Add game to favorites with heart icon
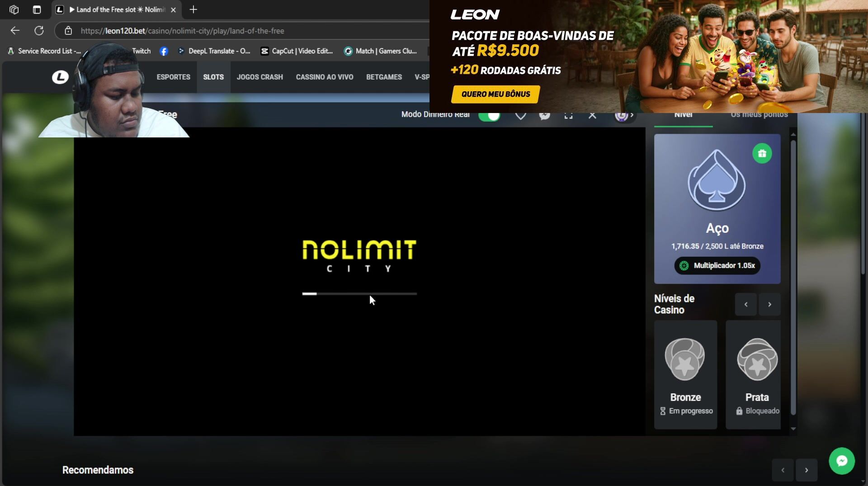This screenshot has width=868, height=486. click(520, 116)
